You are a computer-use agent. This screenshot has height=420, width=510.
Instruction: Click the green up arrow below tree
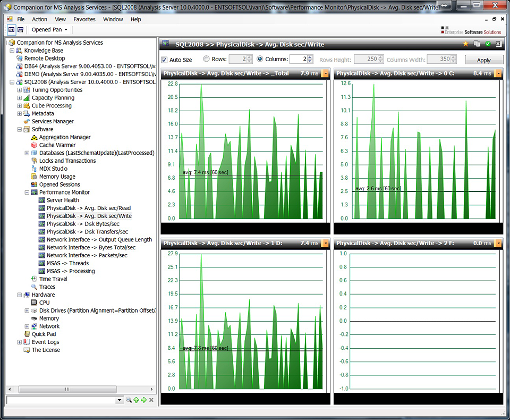coord(137,400)
